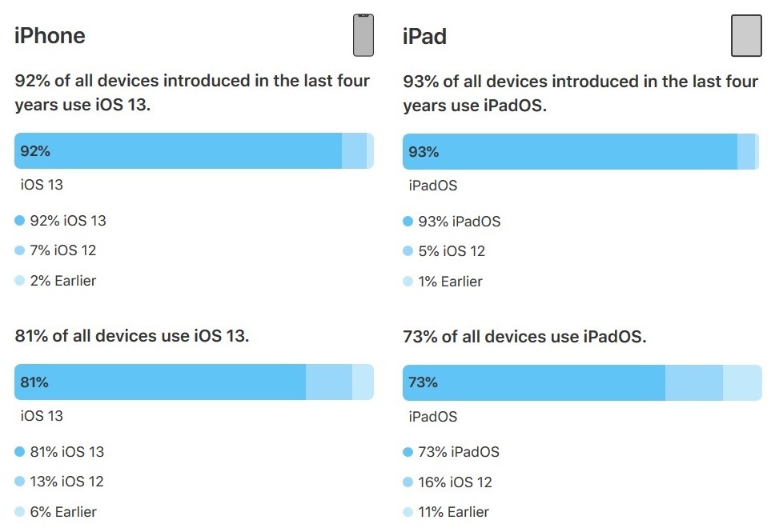Click the iPhone device icon

pos(363,36)
